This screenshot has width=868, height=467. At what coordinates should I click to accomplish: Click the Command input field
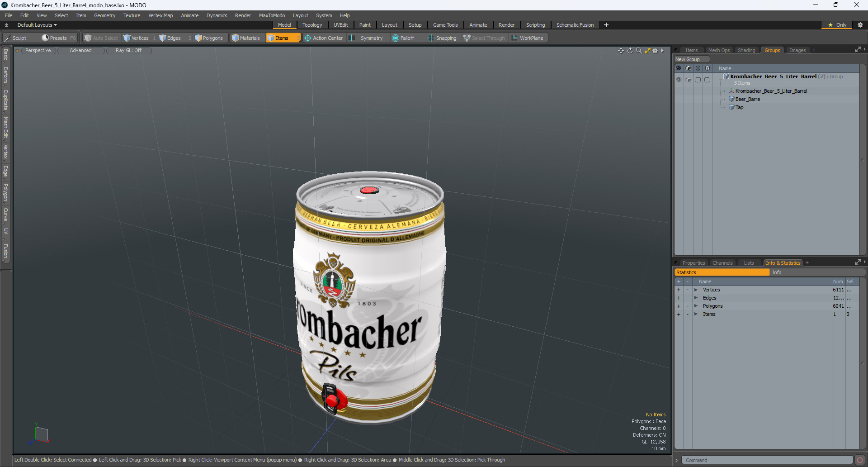coord(767,460)
